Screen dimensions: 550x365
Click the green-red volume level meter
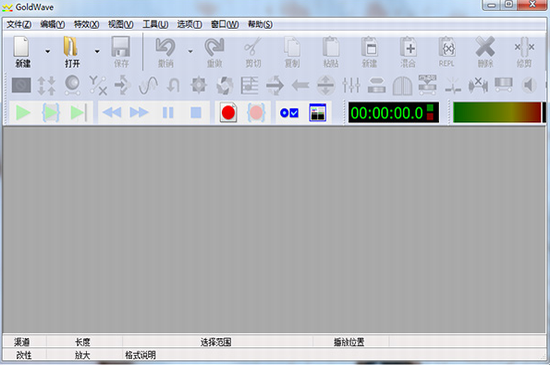[x=497, y=113]
